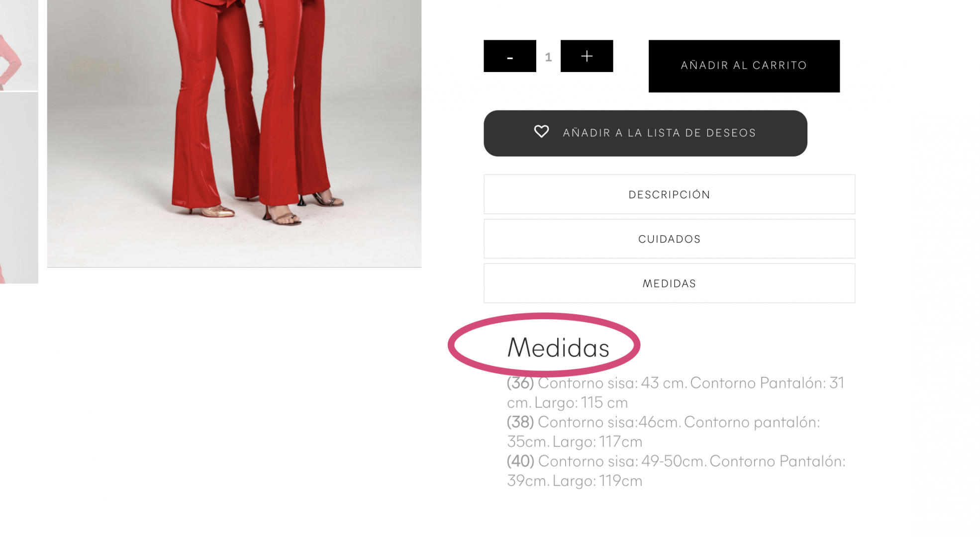This screenshot has height=537, width=980.
Task: Add product to lista de deseos
Action: click(645, 133)
